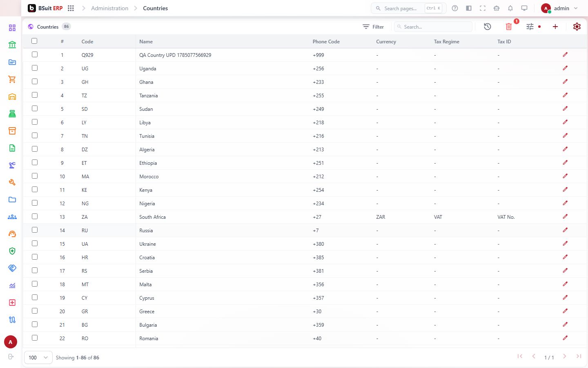Click the QA Country UPD 1785077566929 name
Screen dimensions: 588x368
(175, 55)
